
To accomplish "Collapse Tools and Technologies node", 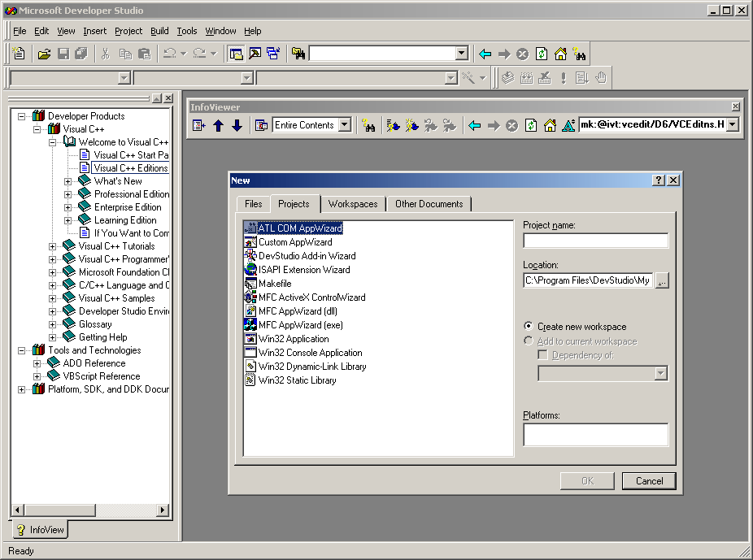I will point(22,350).
